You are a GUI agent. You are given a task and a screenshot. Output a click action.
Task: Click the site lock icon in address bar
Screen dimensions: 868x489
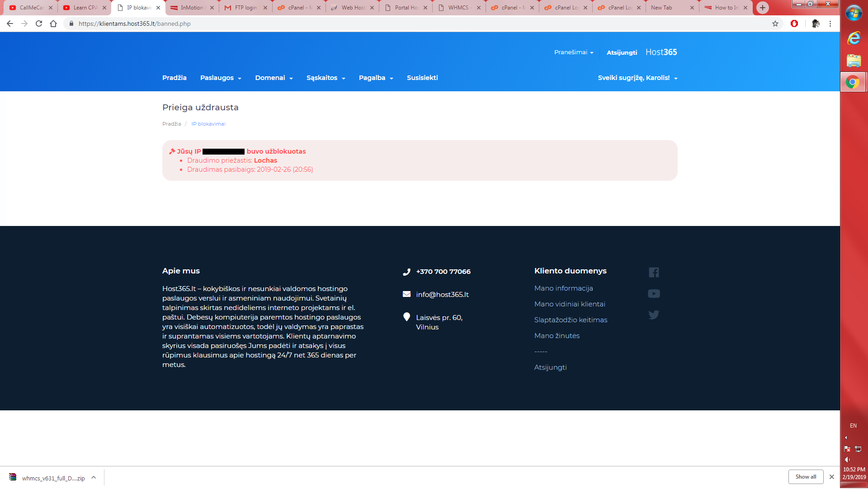[71, 24]
